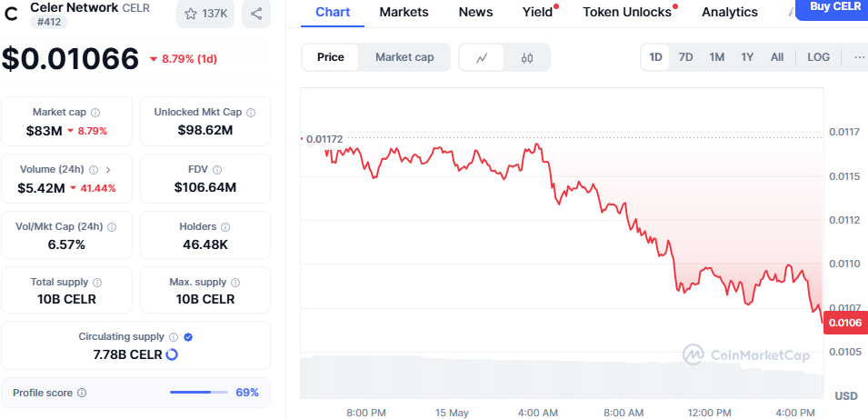
Task: Open the Markets tab
Action: (x=404, y=12)
